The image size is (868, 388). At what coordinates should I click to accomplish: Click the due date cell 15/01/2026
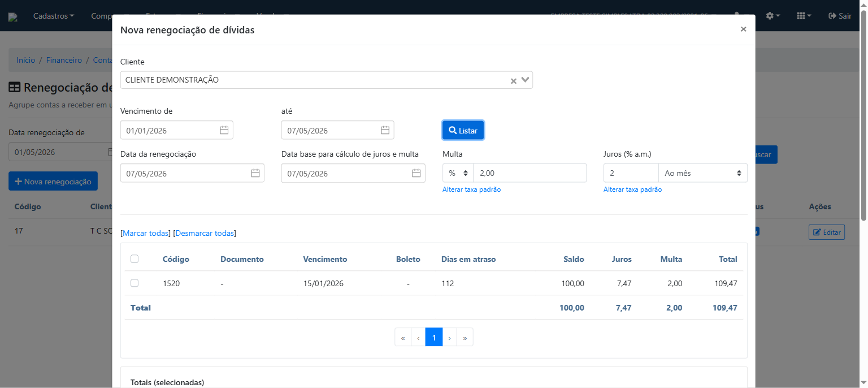tap(323, 283)
